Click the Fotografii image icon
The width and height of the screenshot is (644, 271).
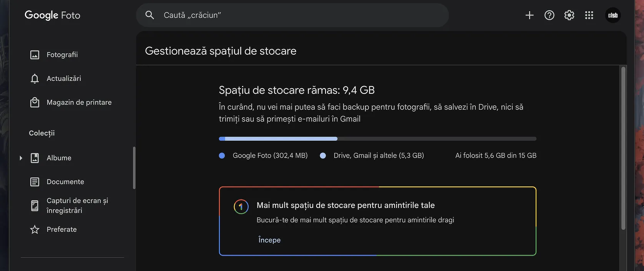pyautogui.click(x=35, y=55)
